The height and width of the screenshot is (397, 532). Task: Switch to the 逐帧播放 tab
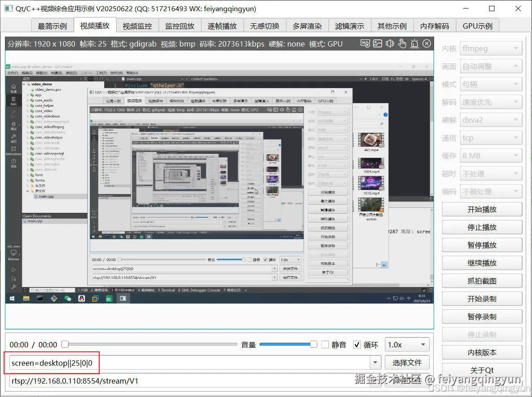pos(222,26)
